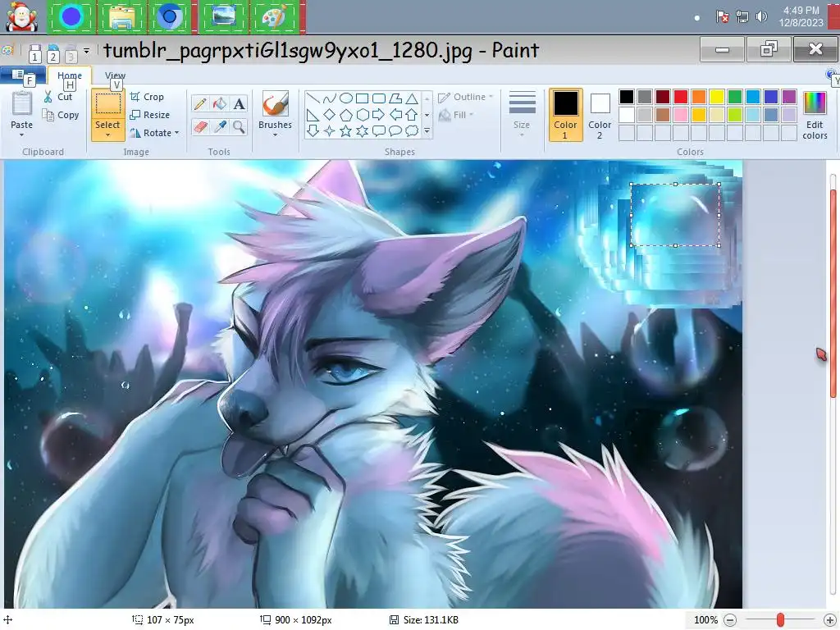Screen dimensions: 840x630
Task: Open the Paint File menu button
Action: tap(22, 75)
